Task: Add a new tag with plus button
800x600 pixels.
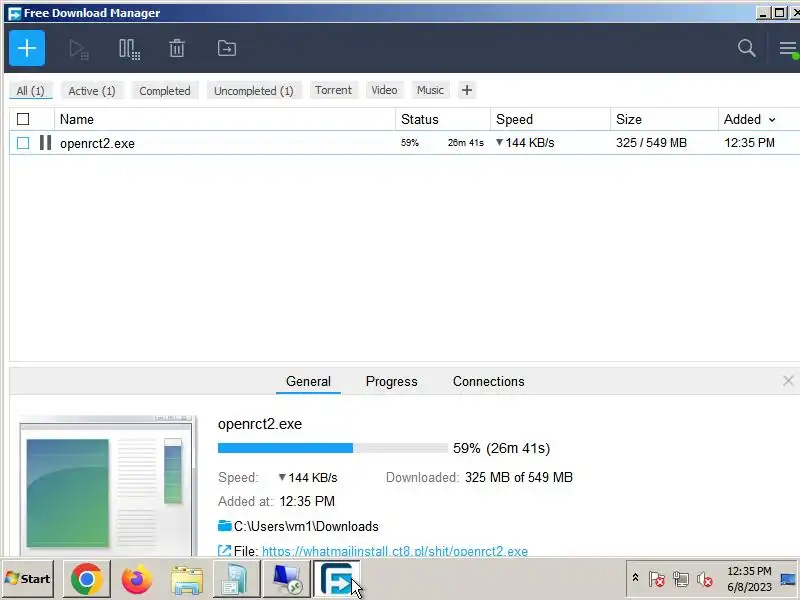Action: coord(467,90)
